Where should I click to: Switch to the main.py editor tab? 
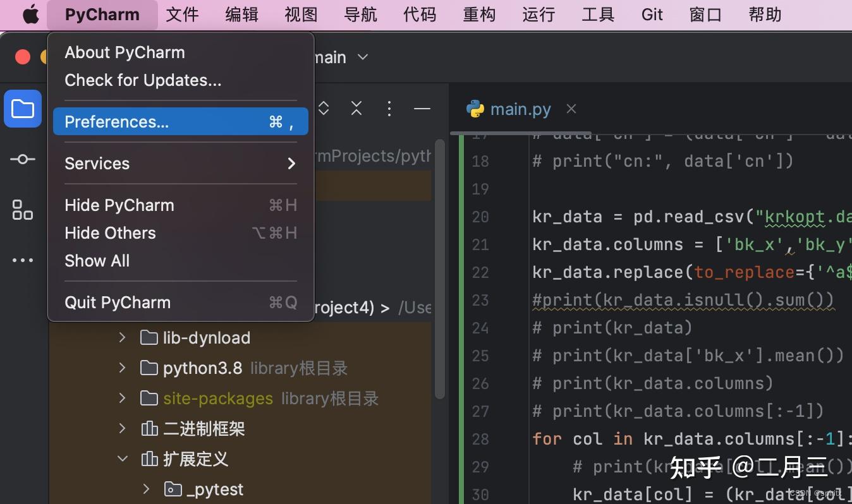tap(520, 109)
